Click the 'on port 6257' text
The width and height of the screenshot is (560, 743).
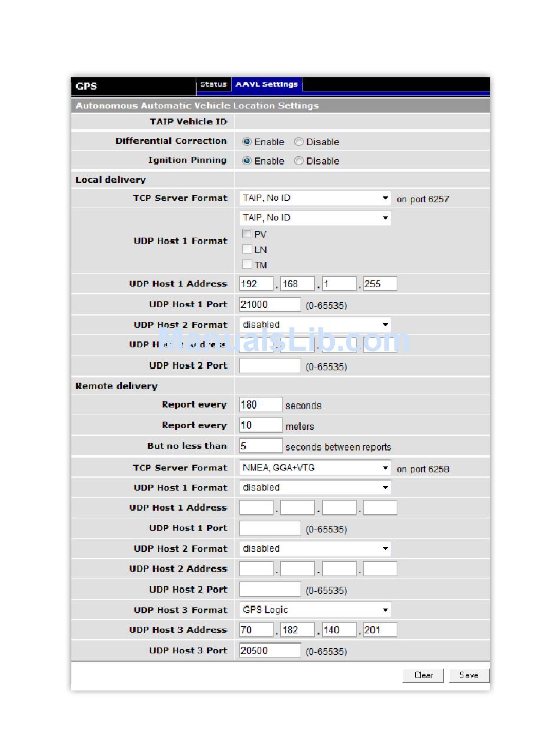tap(423, 199)
